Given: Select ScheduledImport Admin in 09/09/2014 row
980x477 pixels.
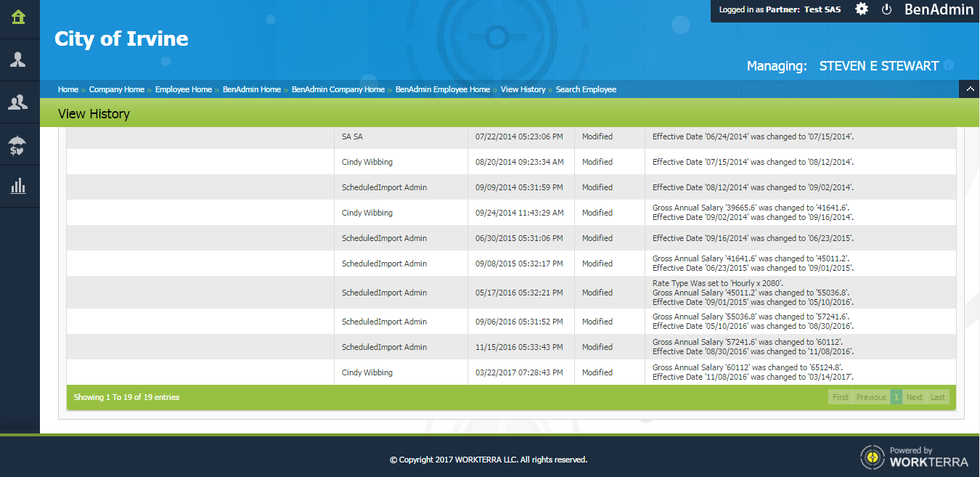Looking at the screenshot, I should pos(384,187).
